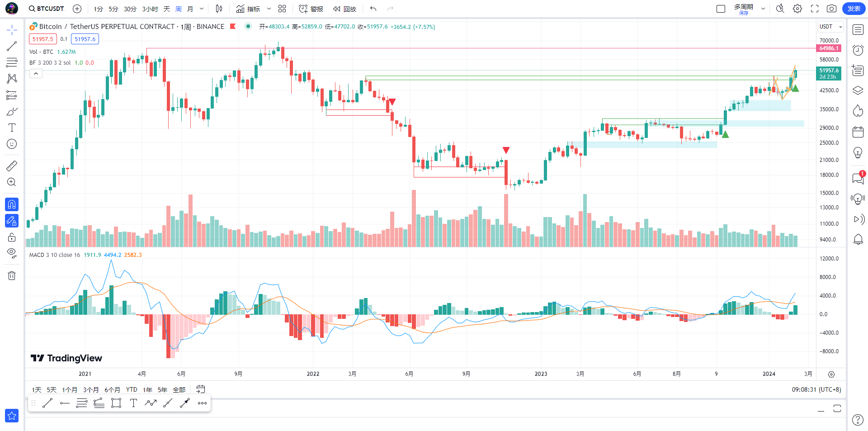The width and height of the screenshot is (868, 431).
Task: Select the 天 daily timeframe
Action: coord(167,9)
